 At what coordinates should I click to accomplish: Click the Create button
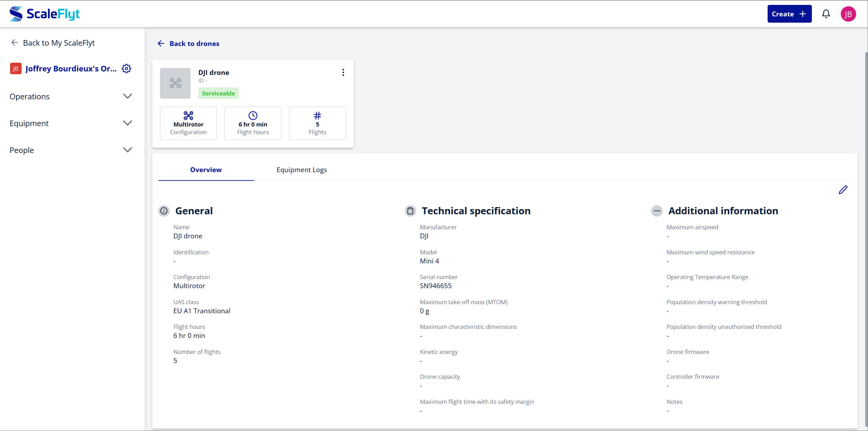pyautogui.click(x=790, y=14)
